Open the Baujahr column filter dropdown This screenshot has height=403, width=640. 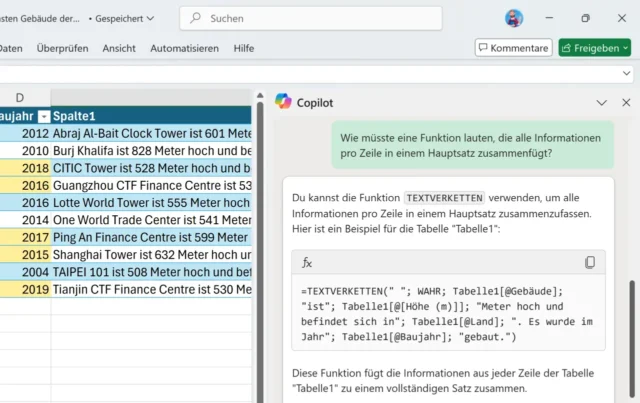coord(43,116)
